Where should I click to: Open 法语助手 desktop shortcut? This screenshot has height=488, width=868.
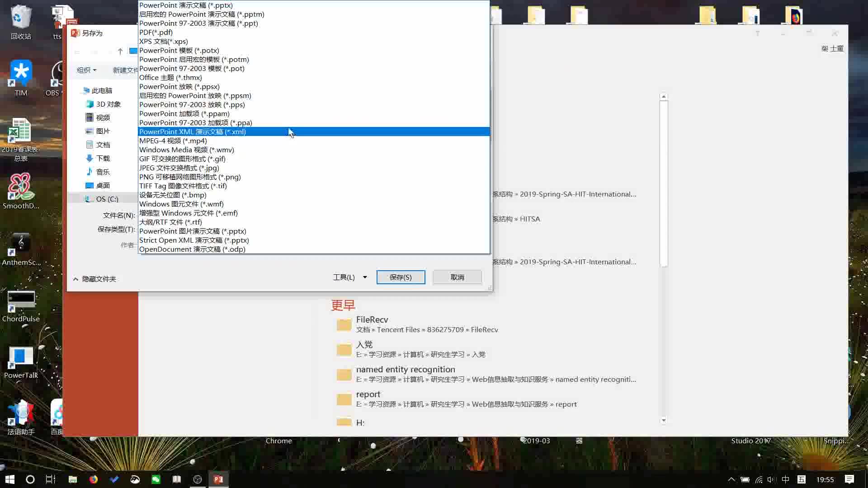21,418
